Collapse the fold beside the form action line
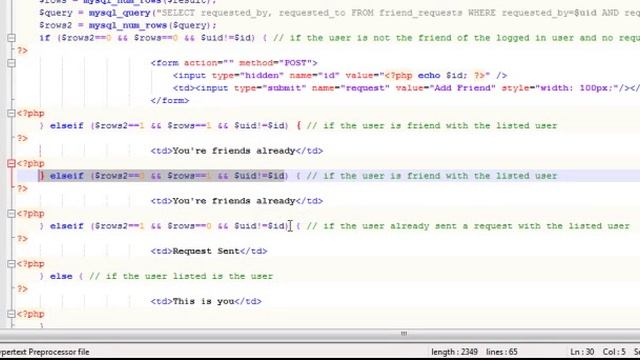The height and width of the screenshot is (360, 640). pyautogui.click(x=11, y=63)
